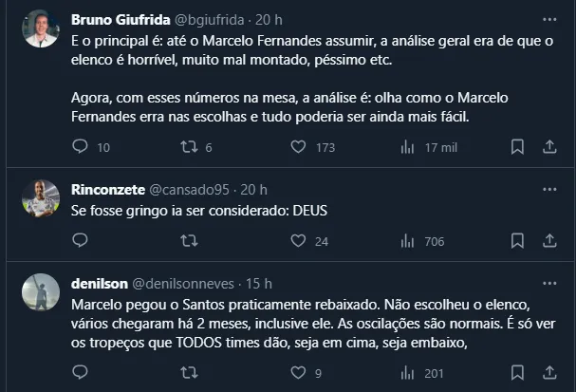Screen dimensions: 576x392
Task: Like Rinconzete's tweet
Action: click(x=298, y=241)
